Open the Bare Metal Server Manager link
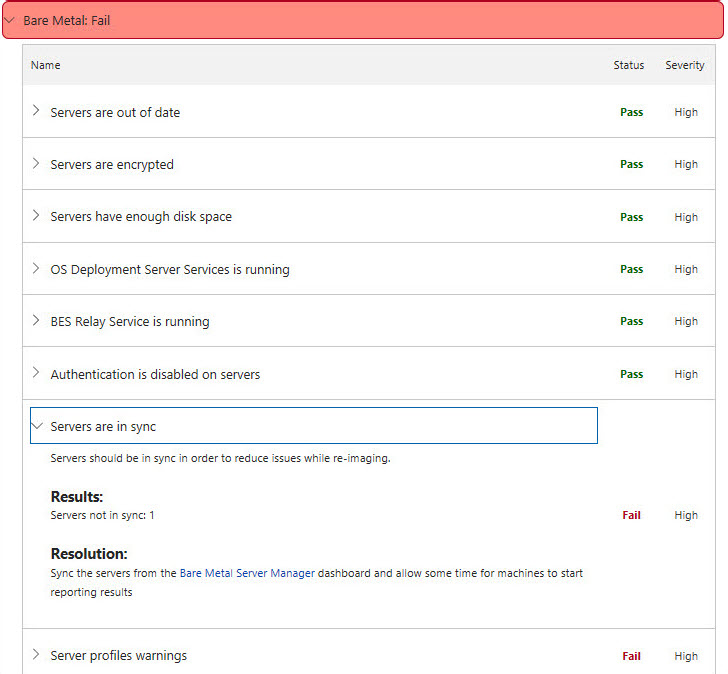 pos(247,573)
